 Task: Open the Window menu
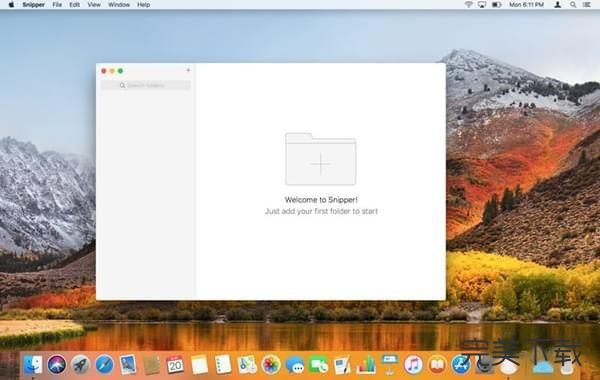tap(119, 5)
